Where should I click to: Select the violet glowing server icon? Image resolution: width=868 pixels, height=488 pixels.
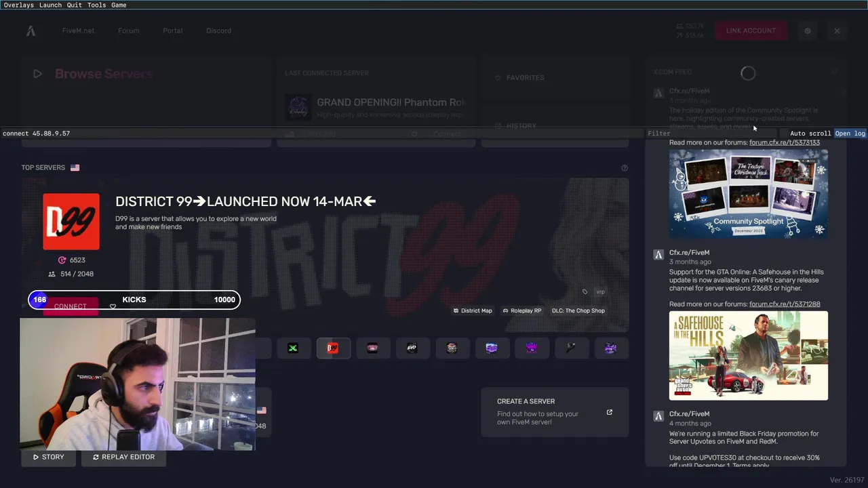pos(531,348)
